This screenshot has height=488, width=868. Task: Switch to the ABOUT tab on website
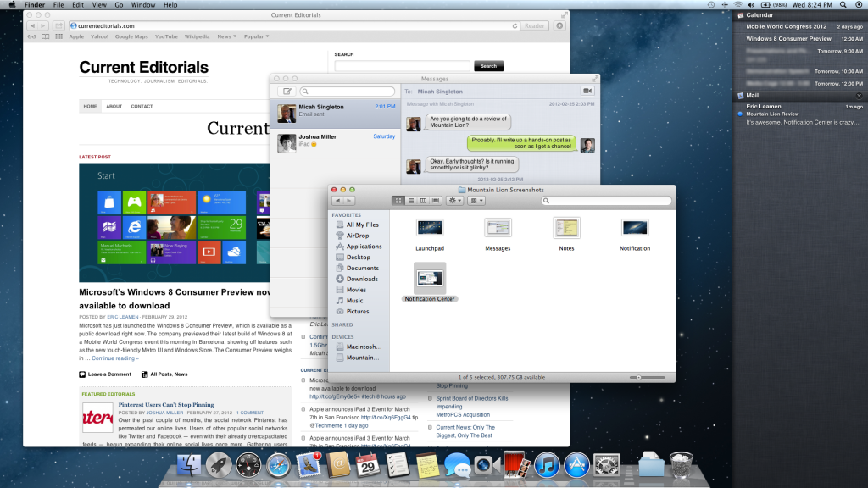tap(114, 107)
